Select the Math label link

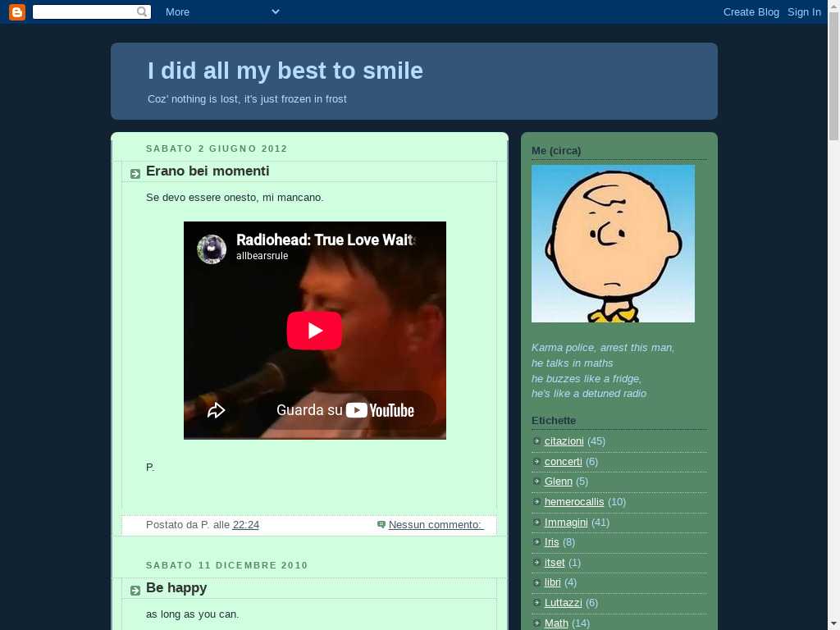tap(556, 623)
